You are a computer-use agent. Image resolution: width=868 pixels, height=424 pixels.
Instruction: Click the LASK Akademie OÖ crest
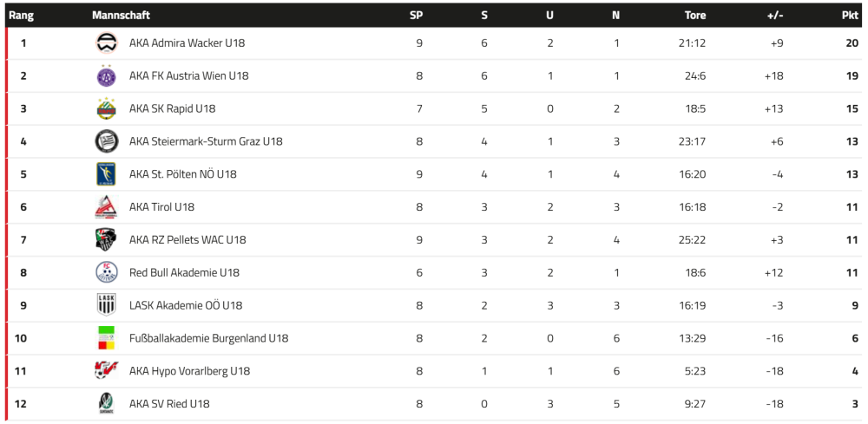106,305
